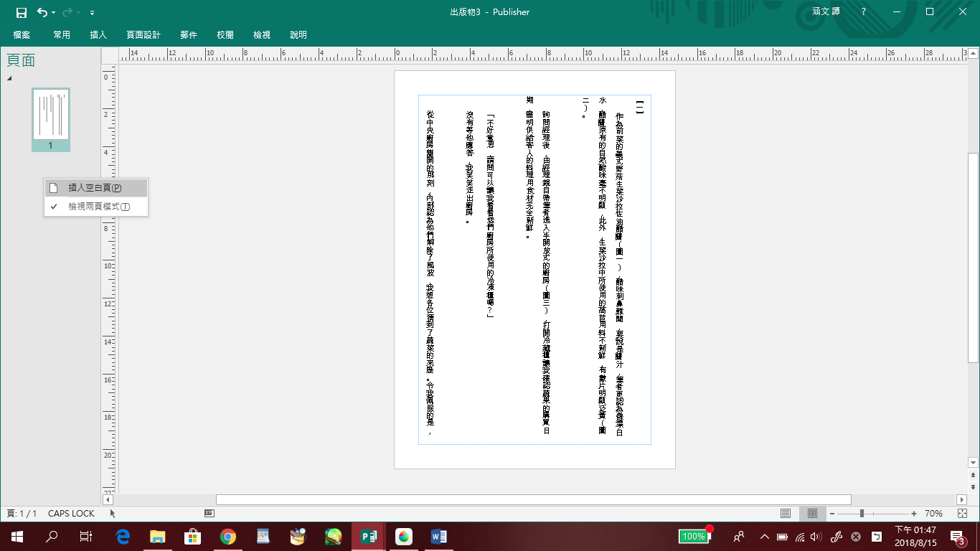Click the zoom in plus icon

click(914, 514)
